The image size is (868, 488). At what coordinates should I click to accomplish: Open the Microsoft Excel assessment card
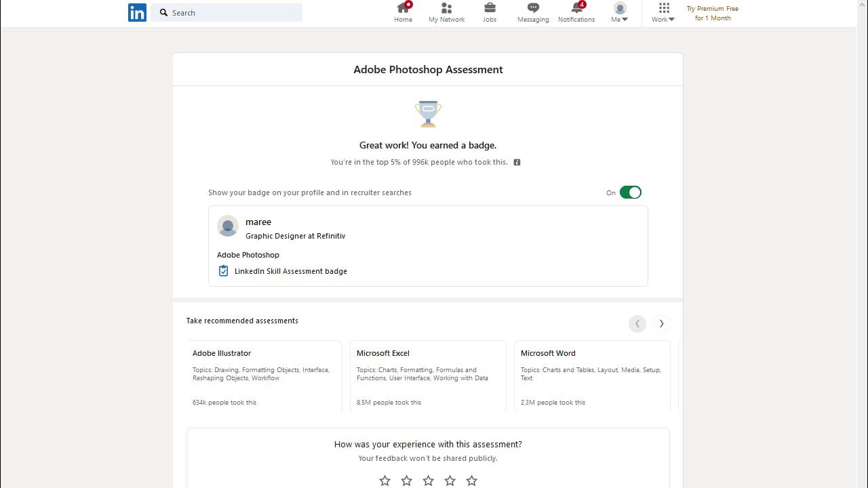[429, 376]
